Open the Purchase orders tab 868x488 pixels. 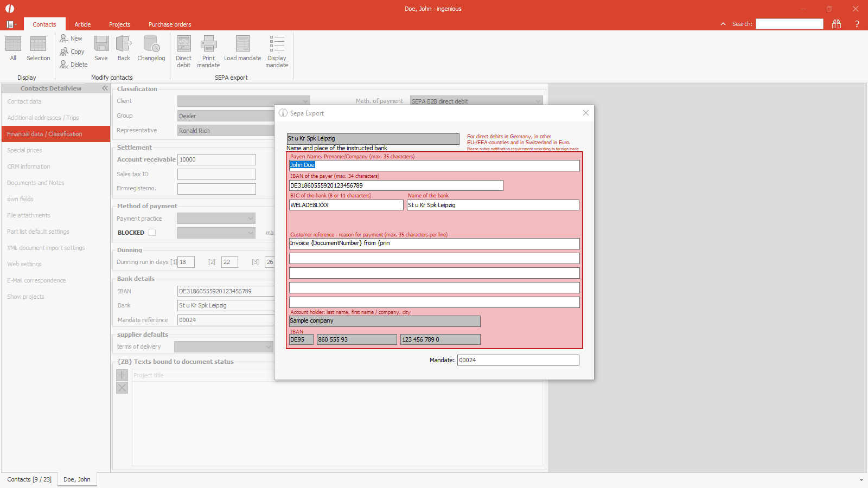170,24
